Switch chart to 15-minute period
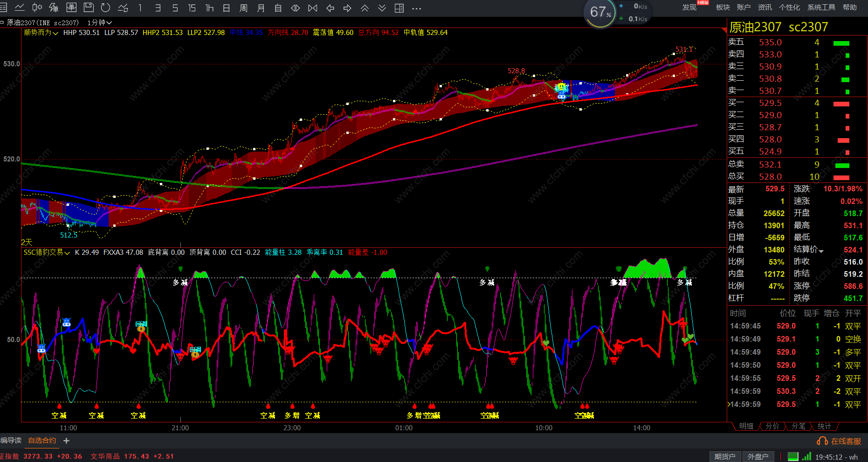 coord(192,8)
